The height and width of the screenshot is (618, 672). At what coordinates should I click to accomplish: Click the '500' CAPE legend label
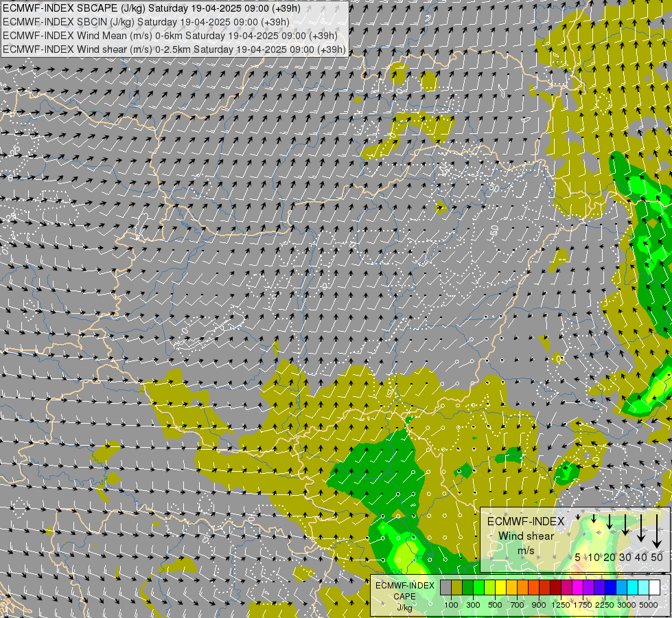[495, 605]
